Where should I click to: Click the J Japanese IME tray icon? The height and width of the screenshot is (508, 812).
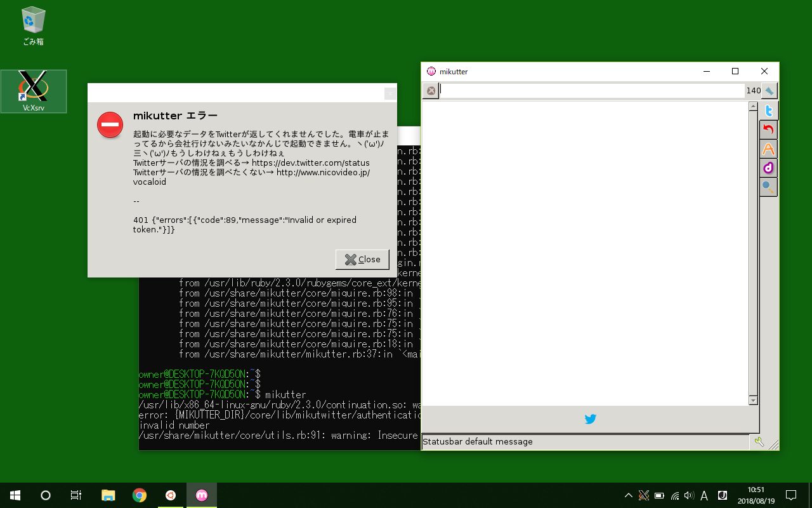[722, 495]
